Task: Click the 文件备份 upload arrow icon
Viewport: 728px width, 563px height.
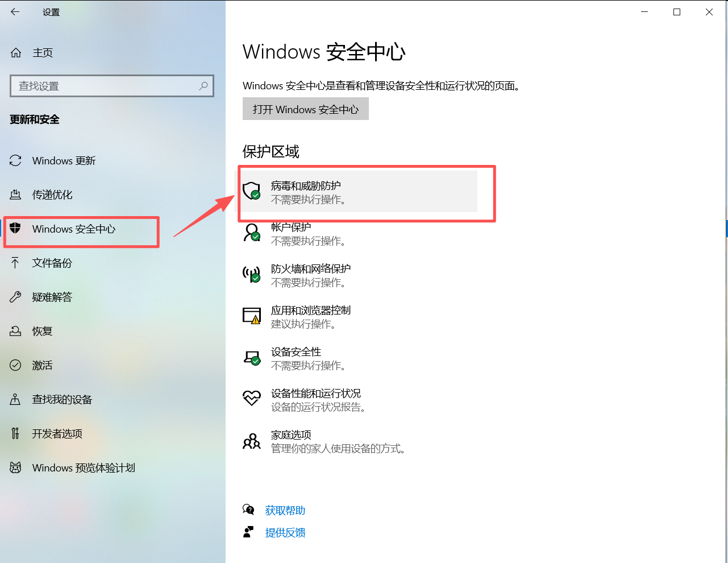Action: [15, 263]
